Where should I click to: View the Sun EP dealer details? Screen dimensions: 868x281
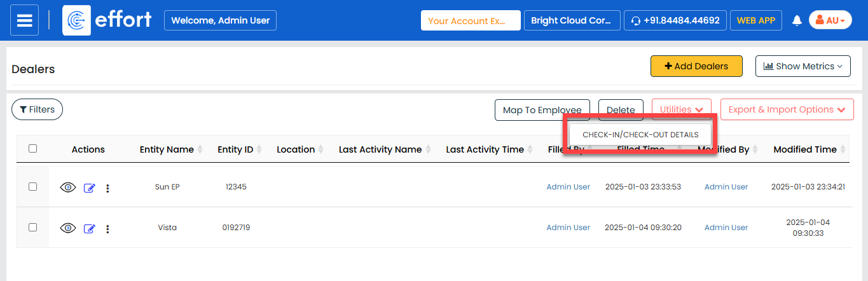68,188
